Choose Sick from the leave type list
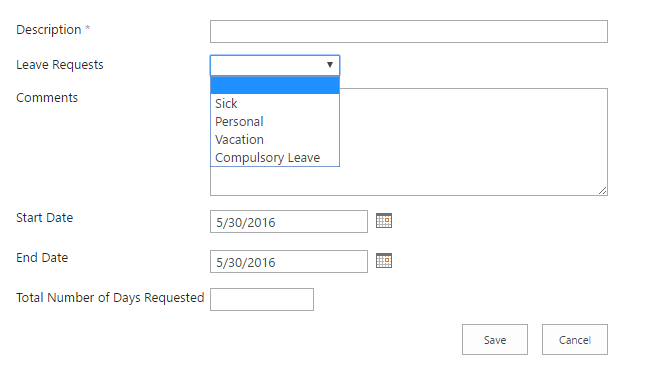This screenshot has width=668, height=369. click(x=275, y=104)
